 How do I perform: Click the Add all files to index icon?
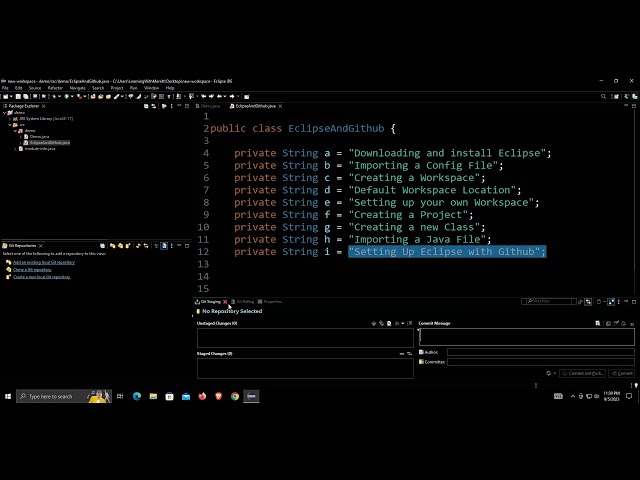pos(381,323)
